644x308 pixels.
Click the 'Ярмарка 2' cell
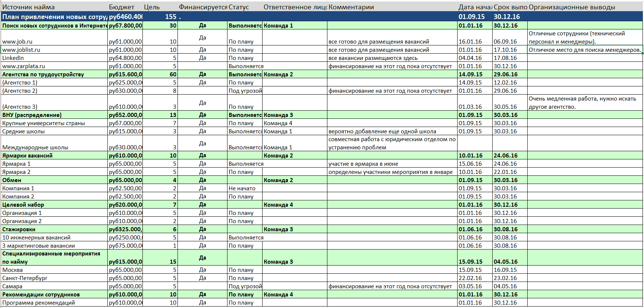tap(54, 172)
